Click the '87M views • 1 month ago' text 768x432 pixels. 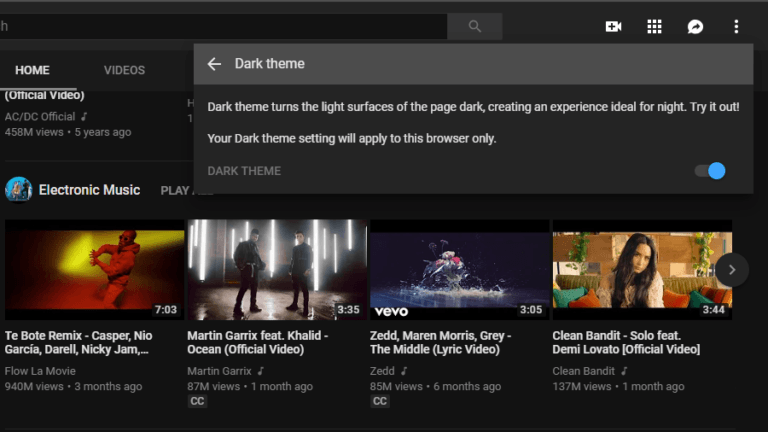(250, 386)
